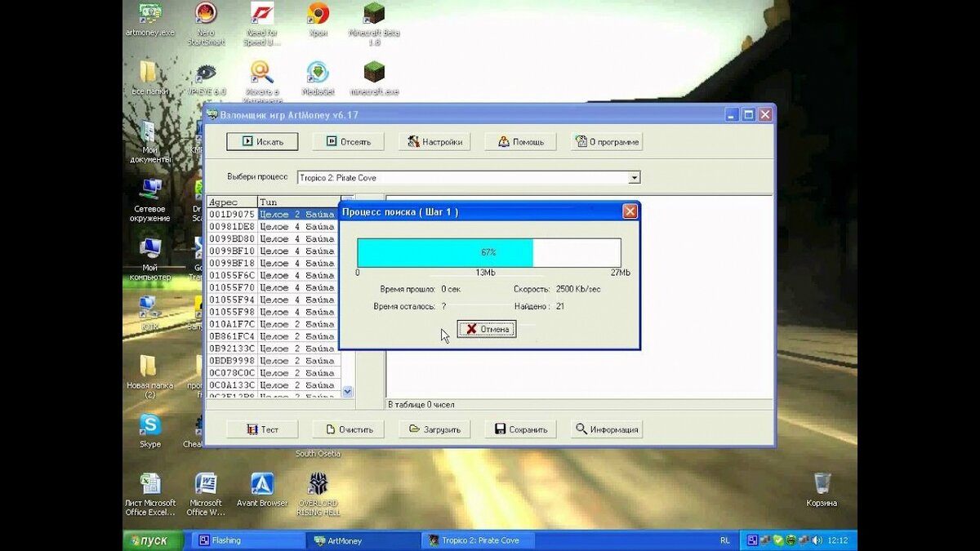The image size is (980, 551).
Task: Select address row 0C0A133C
Action: coord(273,385)
